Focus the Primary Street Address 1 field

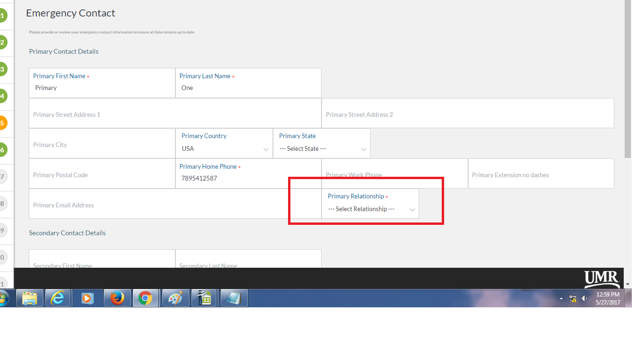174,115
